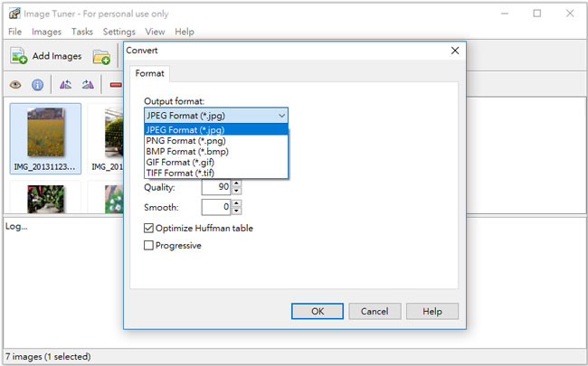Image resolution: width=588 pixels, height=366 pixels.
Task: Maximize the Image Tuner window
Action: click(x=537, y=14)
